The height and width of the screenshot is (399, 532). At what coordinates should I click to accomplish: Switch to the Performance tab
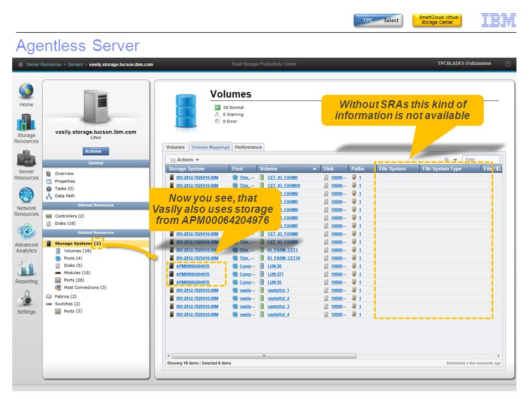coord(248,147)
